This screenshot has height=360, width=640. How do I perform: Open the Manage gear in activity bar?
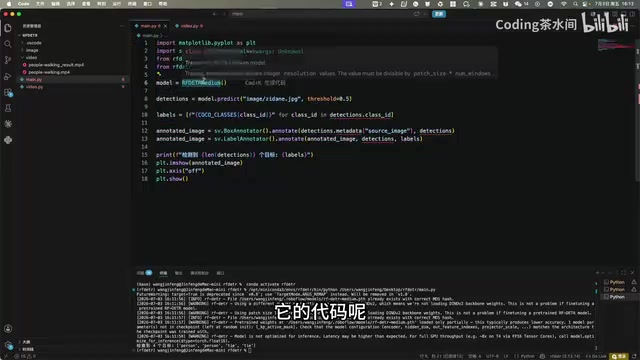click(x=8, y=345)
